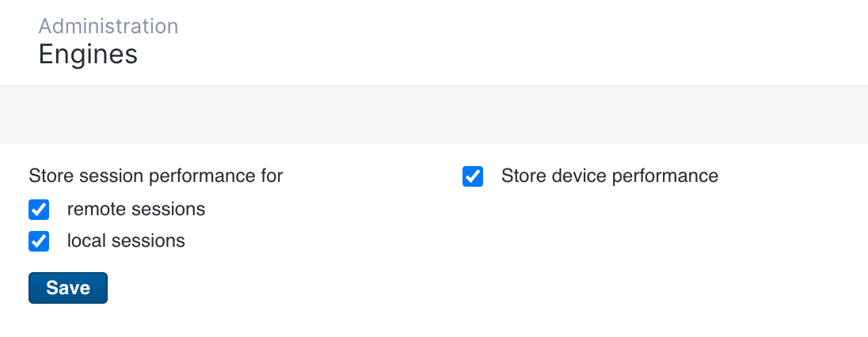Click the 'Store device performance' label text
868x337 pixels.
610,176
